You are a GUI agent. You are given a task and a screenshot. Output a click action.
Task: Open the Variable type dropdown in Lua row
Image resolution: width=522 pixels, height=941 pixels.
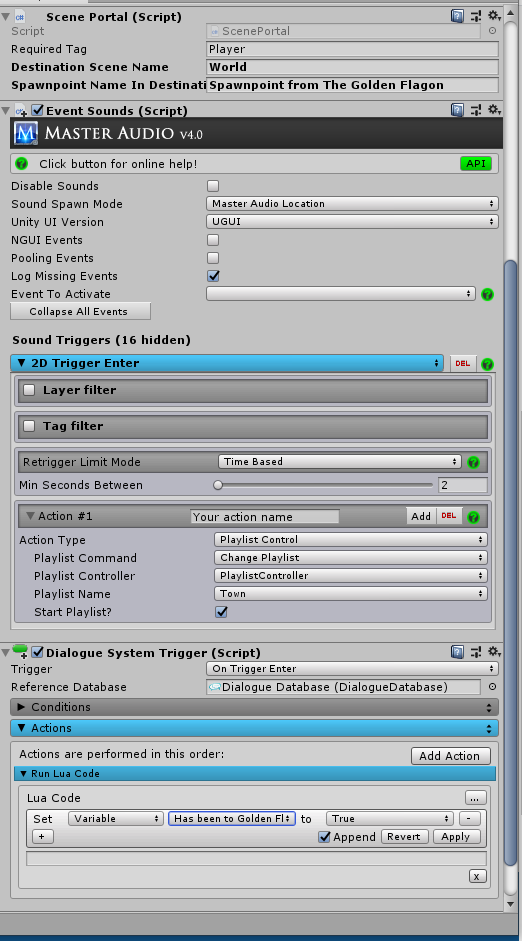(116, 819)
